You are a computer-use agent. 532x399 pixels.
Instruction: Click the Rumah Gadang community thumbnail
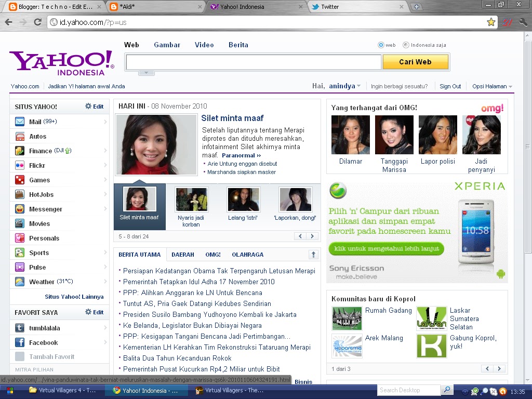coord(347,318)
